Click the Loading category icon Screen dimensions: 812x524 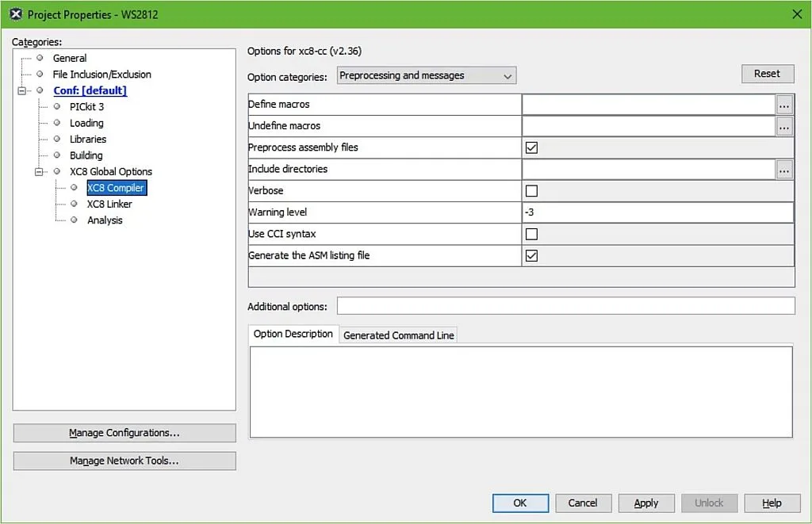point(56,123)
